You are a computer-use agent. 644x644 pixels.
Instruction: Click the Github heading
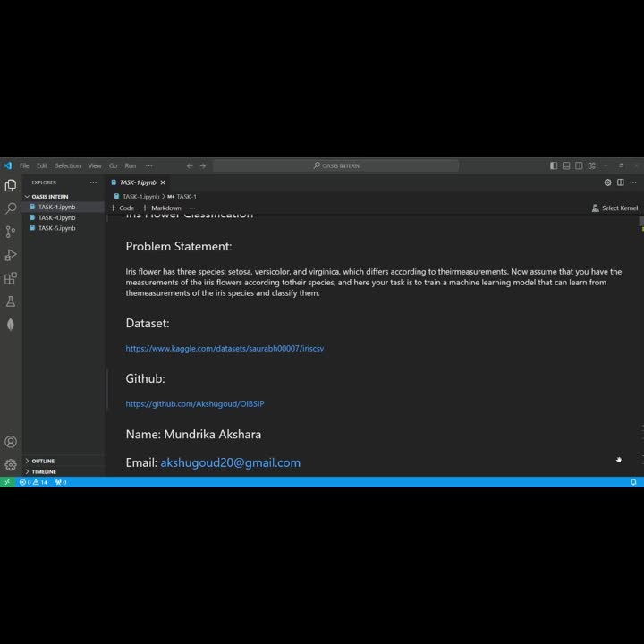click(x=146, y=378)
